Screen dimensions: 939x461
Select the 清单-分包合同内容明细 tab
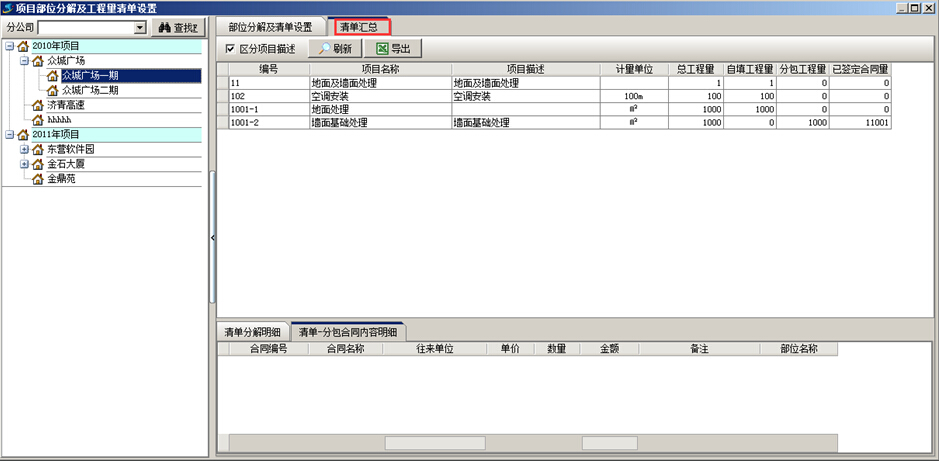pos(348,331)
